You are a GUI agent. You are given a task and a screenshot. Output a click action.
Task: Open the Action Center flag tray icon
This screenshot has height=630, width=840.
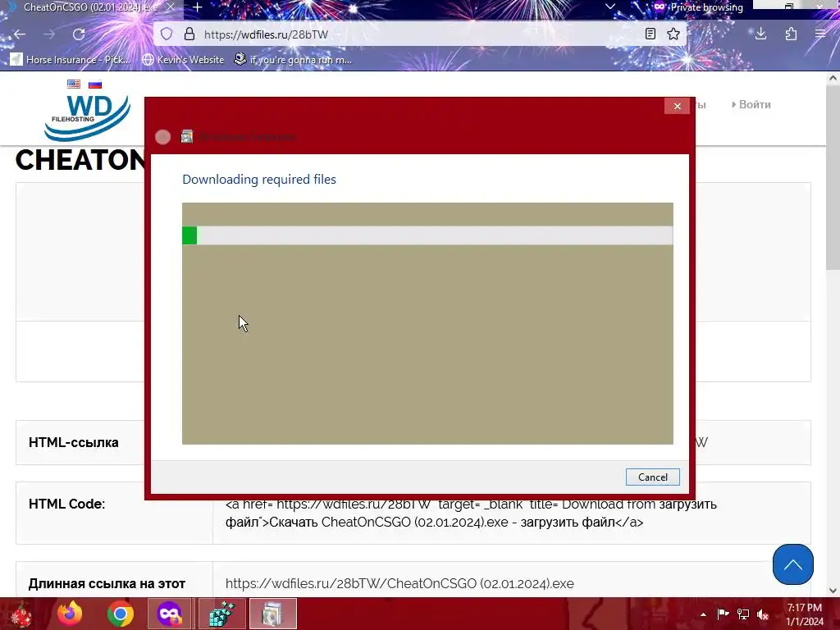(723, 614)
